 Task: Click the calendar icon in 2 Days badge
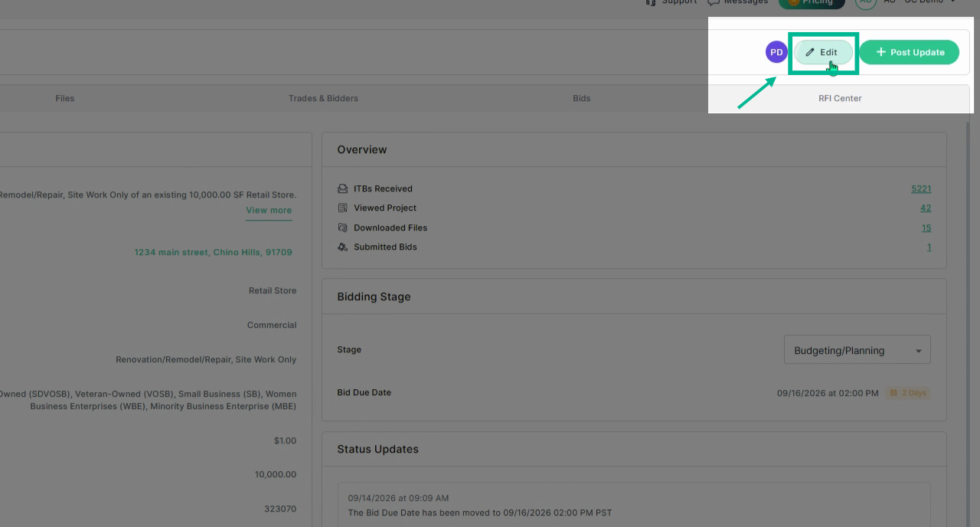tap(893, 393)
